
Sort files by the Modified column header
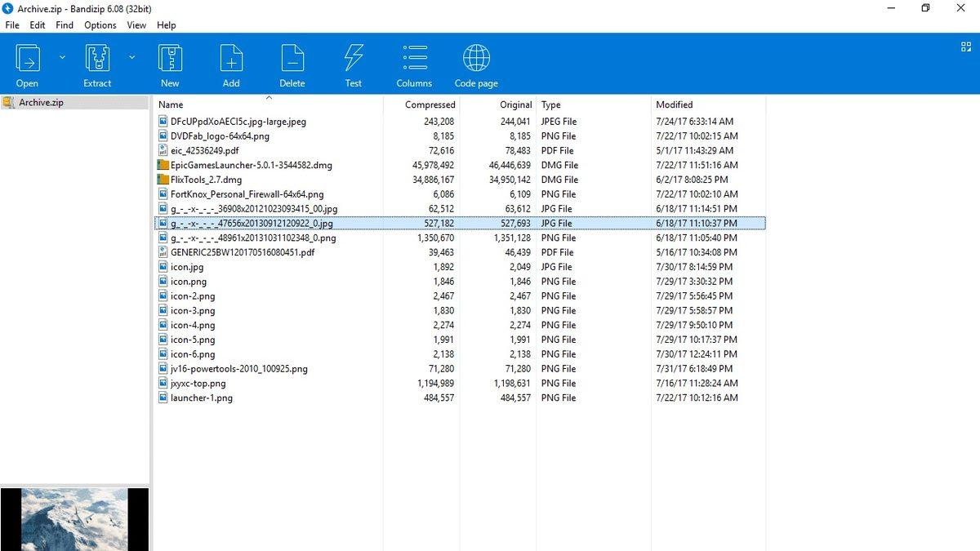click(x=675, y=104)
